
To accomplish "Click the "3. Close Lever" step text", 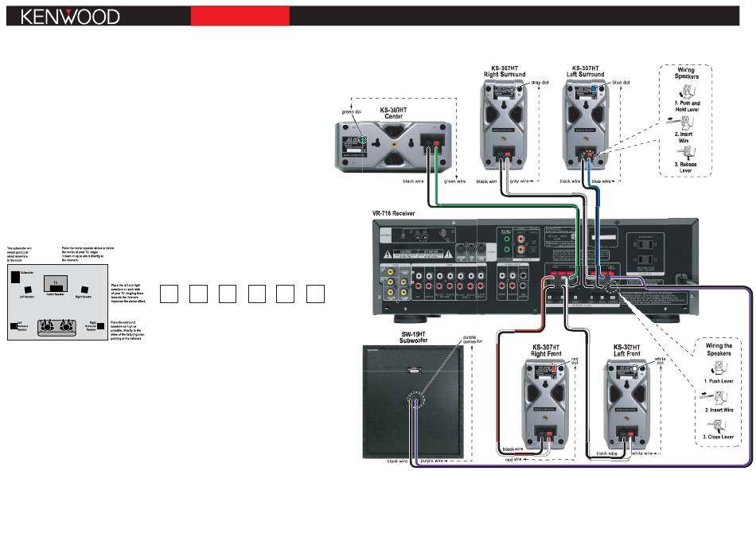I will click(x=719, y=438).
